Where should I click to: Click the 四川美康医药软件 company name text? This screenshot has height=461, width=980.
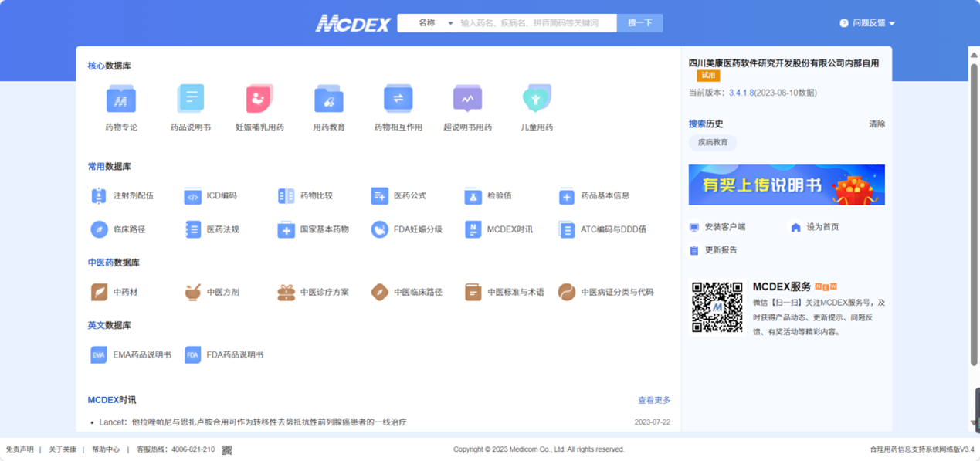[x=784, y=63]
